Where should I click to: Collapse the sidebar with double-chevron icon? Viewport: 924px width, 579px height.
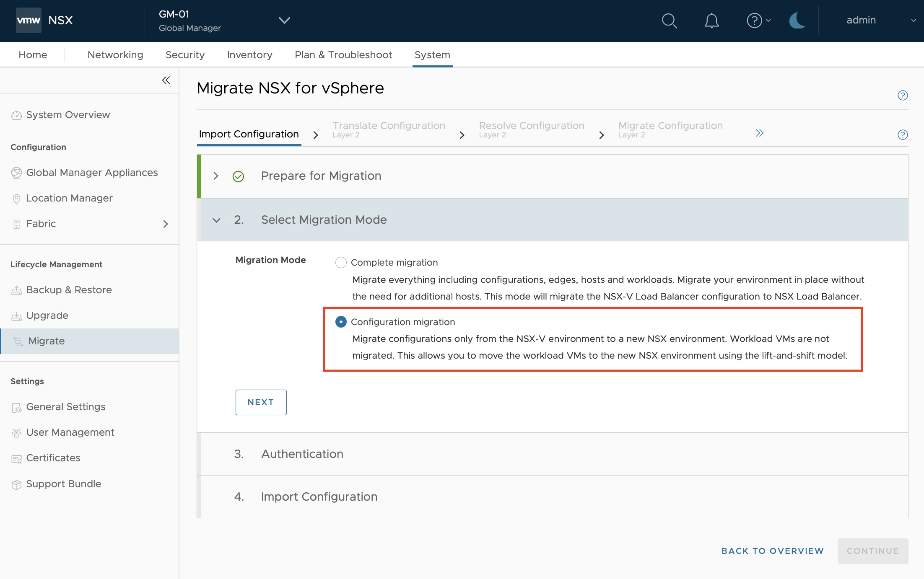tap(166, 80)
